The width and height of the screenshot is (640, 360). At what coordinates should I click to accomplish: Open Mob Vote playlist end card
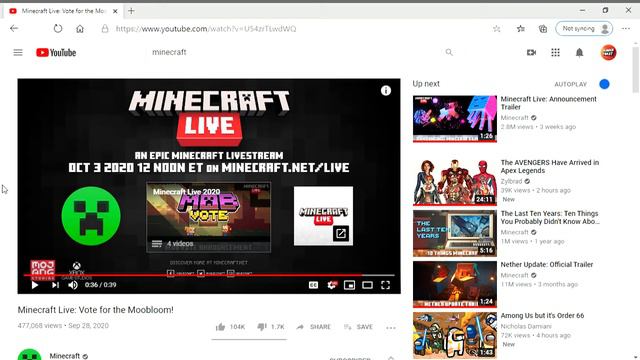click(209, 217)
